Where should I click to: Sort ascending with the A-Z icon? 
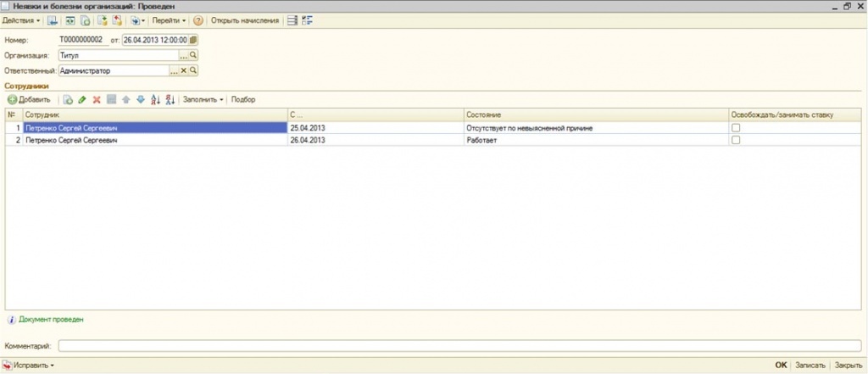155,99
